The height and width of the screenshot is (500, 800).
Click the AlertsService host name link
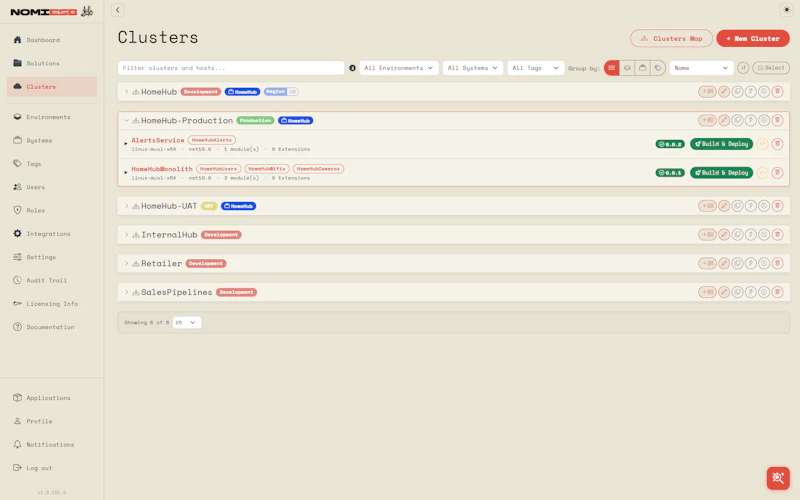coord(158,140)
